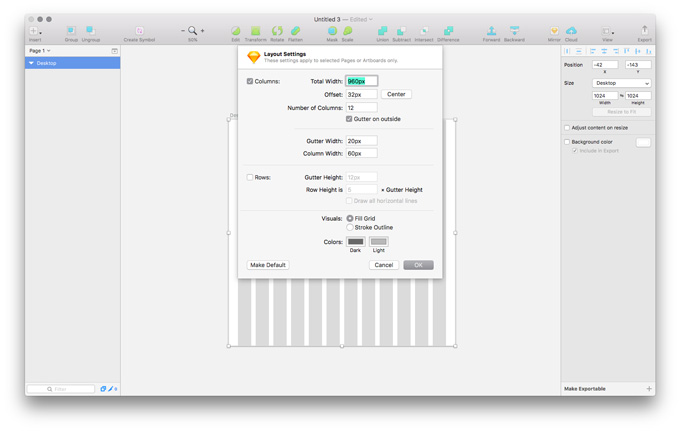Distribute horizontally in inspector
The height and width of the screenshot is (431, 680).
point(567,51)
